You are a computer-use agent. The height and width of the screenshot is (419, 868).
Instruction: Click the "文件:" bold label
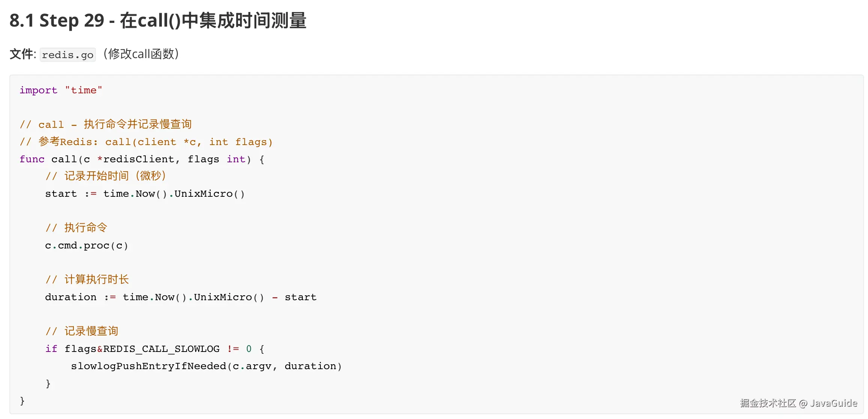22,54
